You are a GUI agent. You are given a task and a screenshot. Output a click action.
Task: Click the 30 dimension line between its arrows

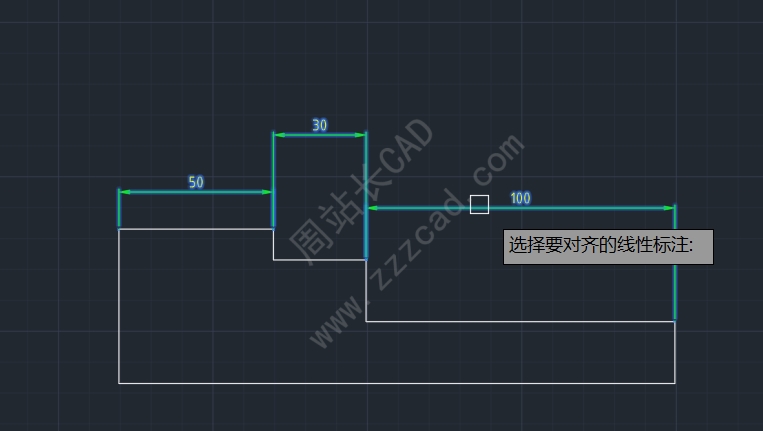coord(320,135)
